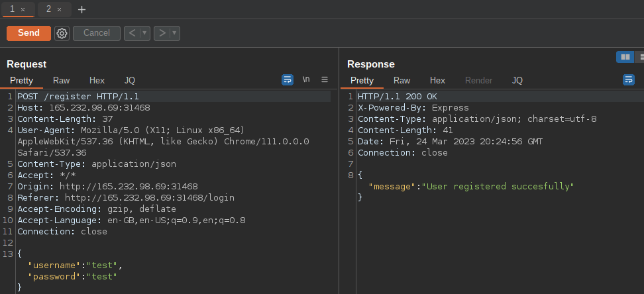Screen dimensions: 644x294
Task: Click the POST /register HTTP/1.1 line
Action: pos(78,97)
